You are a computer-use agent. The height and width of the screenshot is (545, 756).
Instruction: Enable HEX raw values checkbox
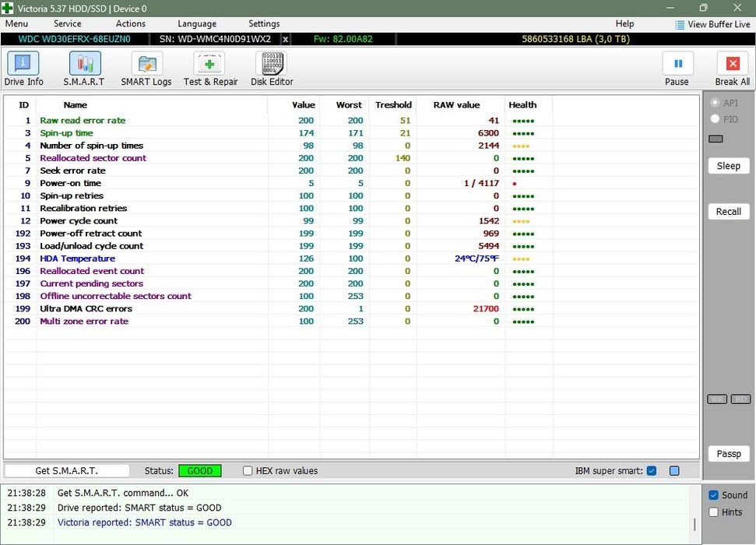coord(248,471)
